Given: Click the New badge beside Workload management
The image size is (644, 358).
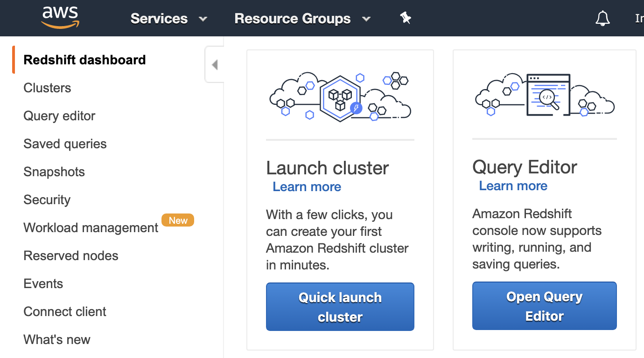Looking at the screenshot, I should pos(178,220).
